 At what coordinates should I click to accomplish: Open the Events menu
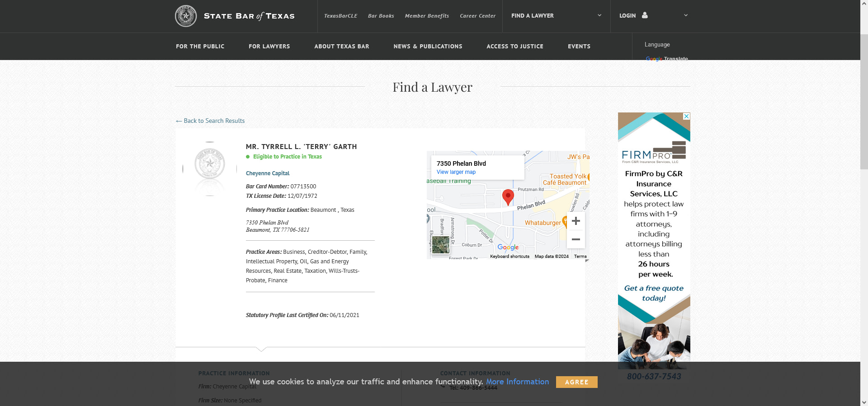pos(579,47)
